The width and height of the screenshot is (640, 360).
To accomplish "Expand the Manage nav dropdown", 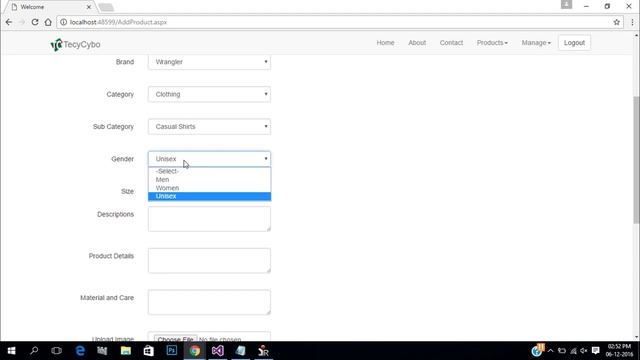I will pos(536,43).
